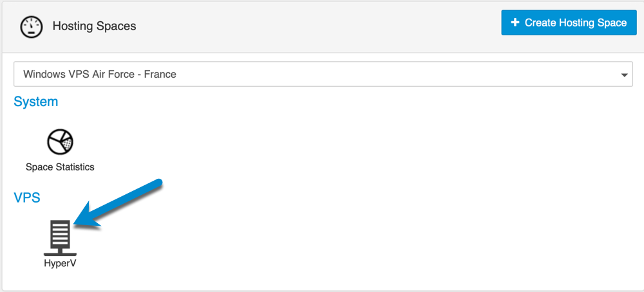Click the Hosting Spaces panel title
The width and height of the screenshot is (644, 292).
[94, 26]
